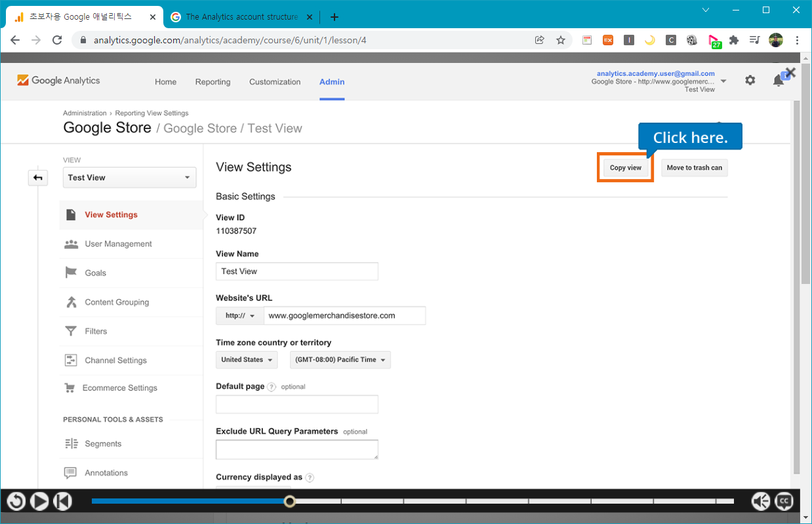Bookmark this page with star icon
Screen dimensions: 812x524
coord(561,40)
